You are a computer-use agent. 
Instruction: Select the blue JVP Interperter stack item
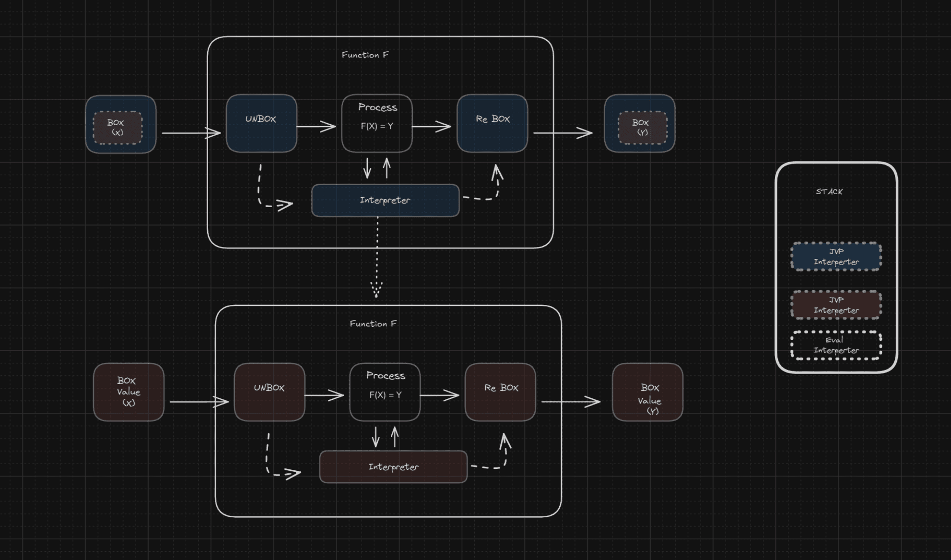click(836, 257)
